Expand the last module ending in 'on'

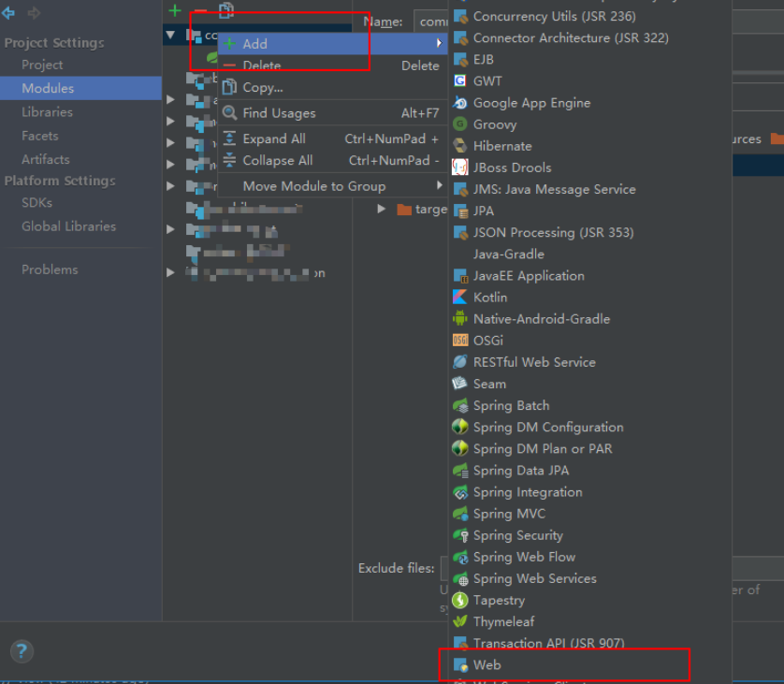point(170,272)
